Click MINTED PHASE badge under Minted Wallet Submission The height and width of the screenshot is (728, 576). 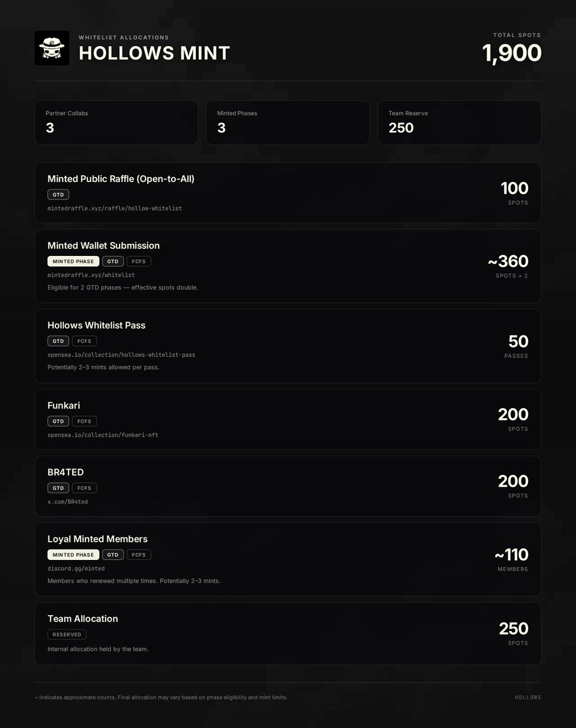click(x=73, y=261)
